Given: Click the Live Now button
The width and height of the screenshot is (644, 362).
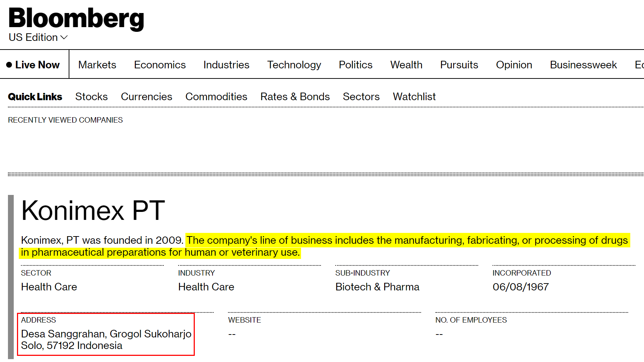Looking at the screenshot, I should pos(33,65).
